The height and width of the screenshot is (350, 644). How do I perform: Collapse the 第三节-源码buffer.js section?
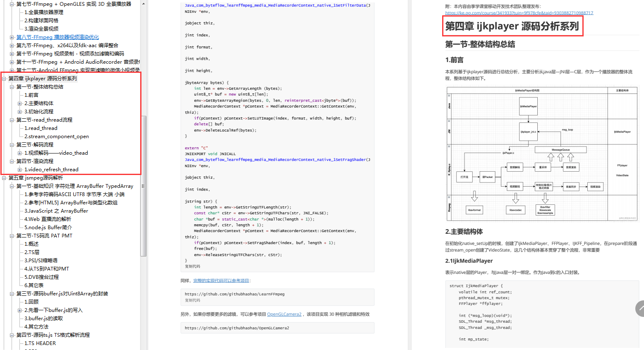tap(12, 294)
